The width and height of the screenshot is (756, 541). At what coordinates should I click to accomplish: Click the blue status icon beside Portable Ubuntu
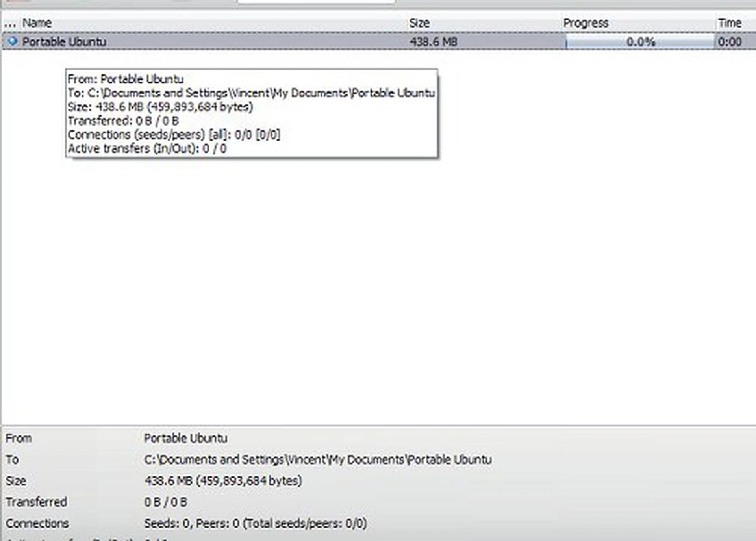[x=13, y=41]
